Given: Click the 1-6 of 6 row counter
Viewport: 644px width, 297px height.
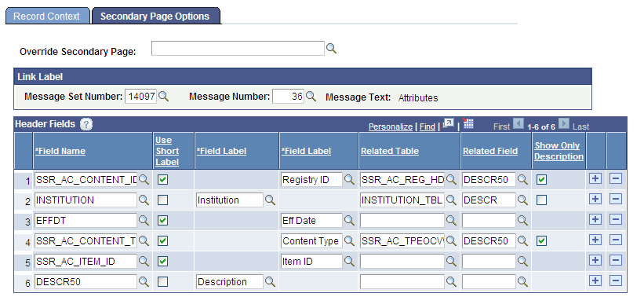Looking at the screenshot, I should [x=541, y=126].
